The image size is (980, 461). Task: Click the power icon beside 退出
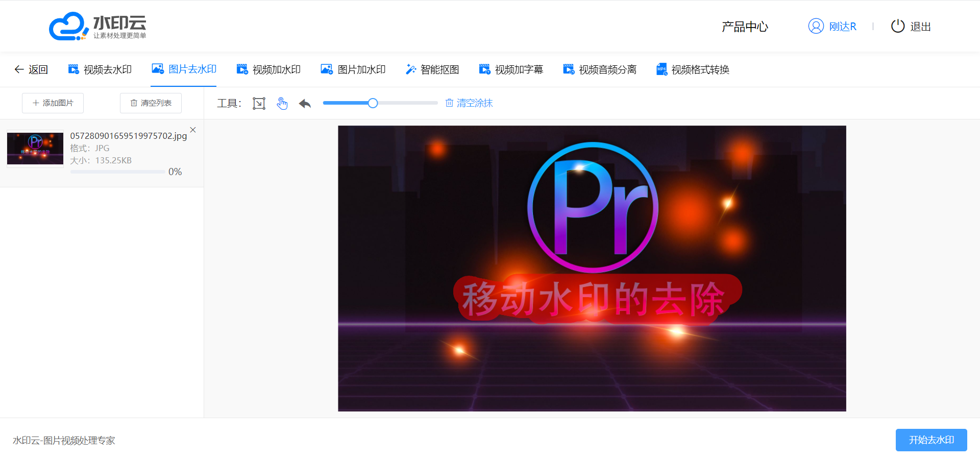tap(898, 26)
